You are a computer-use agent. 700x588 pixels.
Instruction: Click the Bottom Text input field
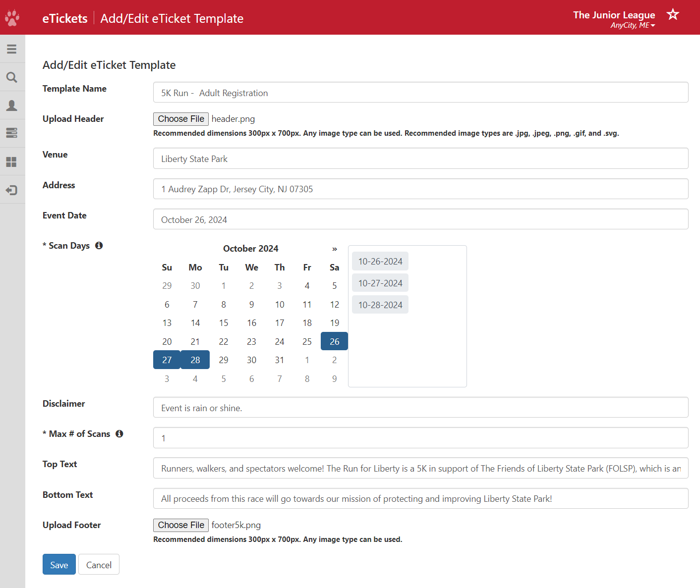420,498
